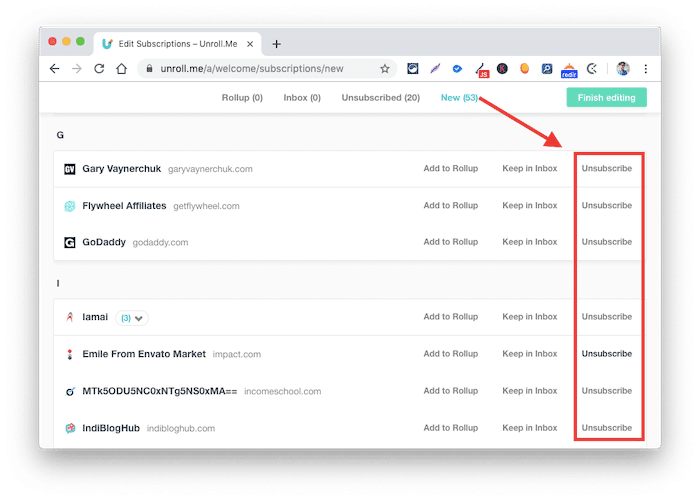The image size is (700, 500).
Task: Open the Chrome three-dot menu
Action: [x=646, y=69]
